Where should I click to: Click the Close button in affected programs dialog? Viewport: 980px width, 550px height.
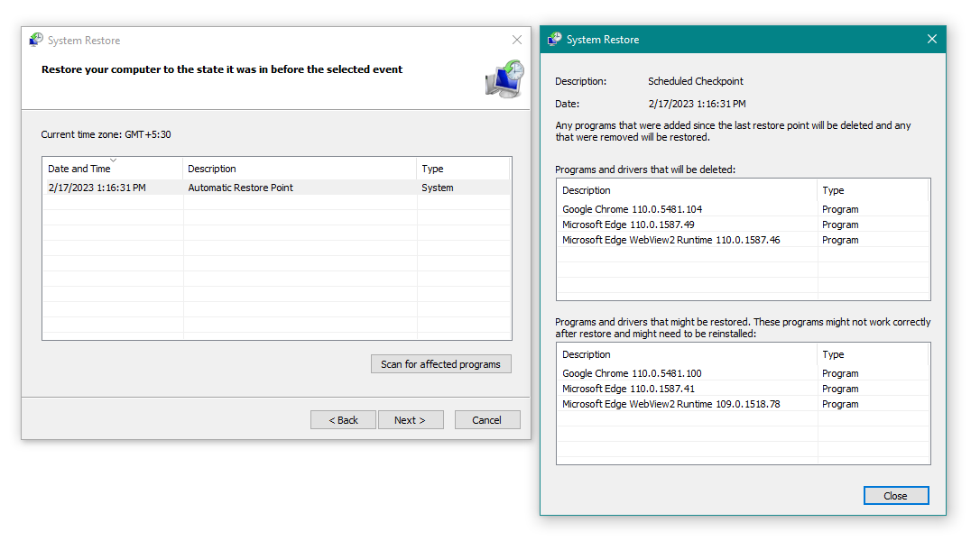[x=895, y=496]
